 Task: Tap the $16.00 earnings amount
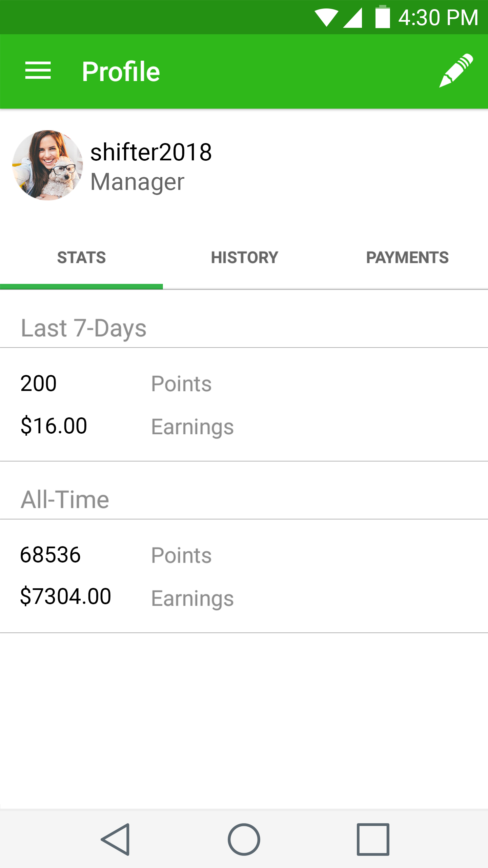click(x=54, y=426)
